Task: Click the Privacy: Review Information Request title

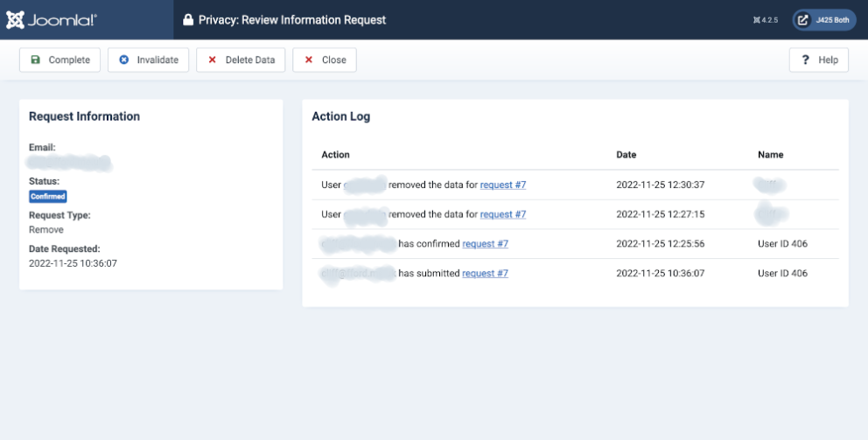Action: pos(292,20)
